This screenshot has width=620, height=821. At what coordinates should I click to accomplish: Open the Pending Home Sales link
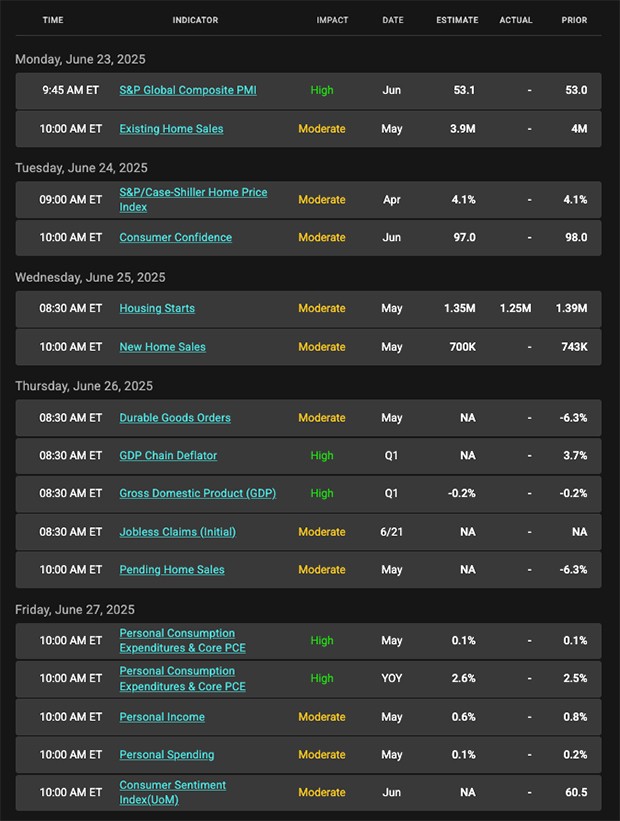[172, 570]
